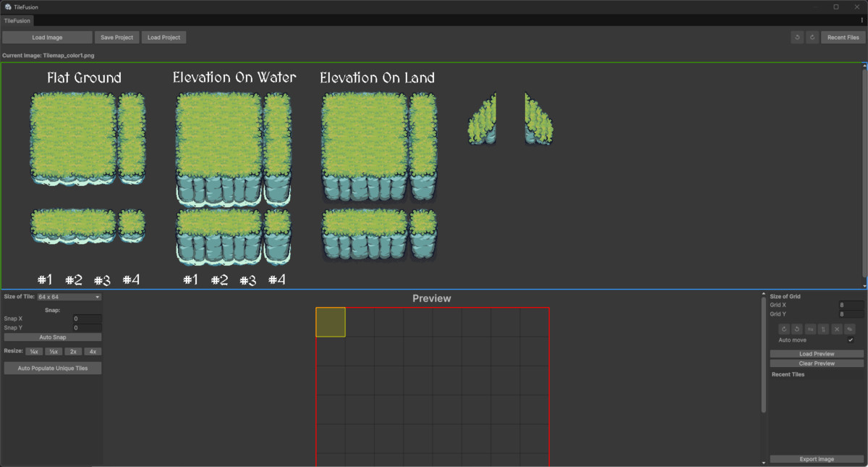The width and height of the screenshot is (868, 467).
Task: Switch to the TileFusion tab
Action: tap(17, 20)
